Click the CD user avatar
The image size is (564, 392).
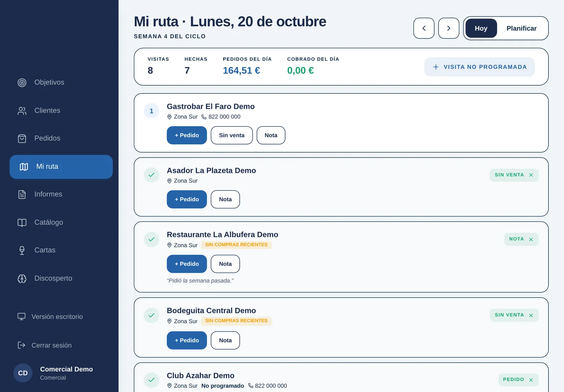click(23, 373)
